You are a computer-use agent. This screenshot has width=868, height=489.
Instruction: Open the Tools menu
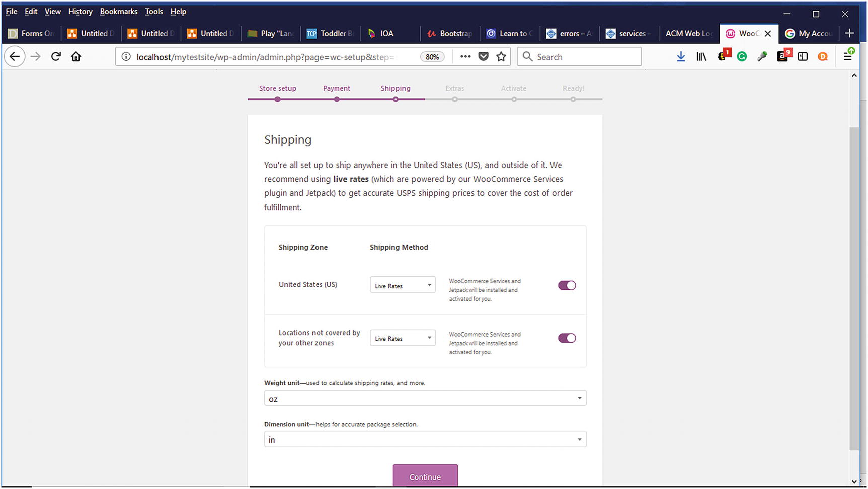[153, 12]
